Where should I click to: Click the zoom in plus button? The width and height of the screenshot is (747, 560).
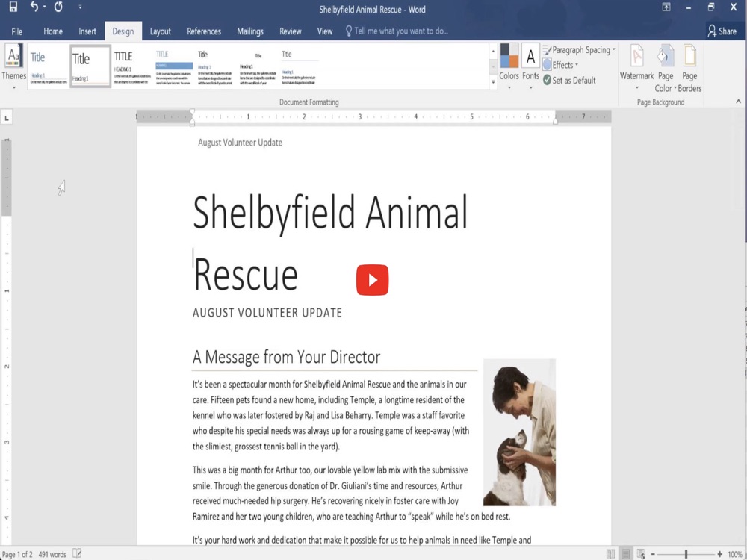coord(719,554)
